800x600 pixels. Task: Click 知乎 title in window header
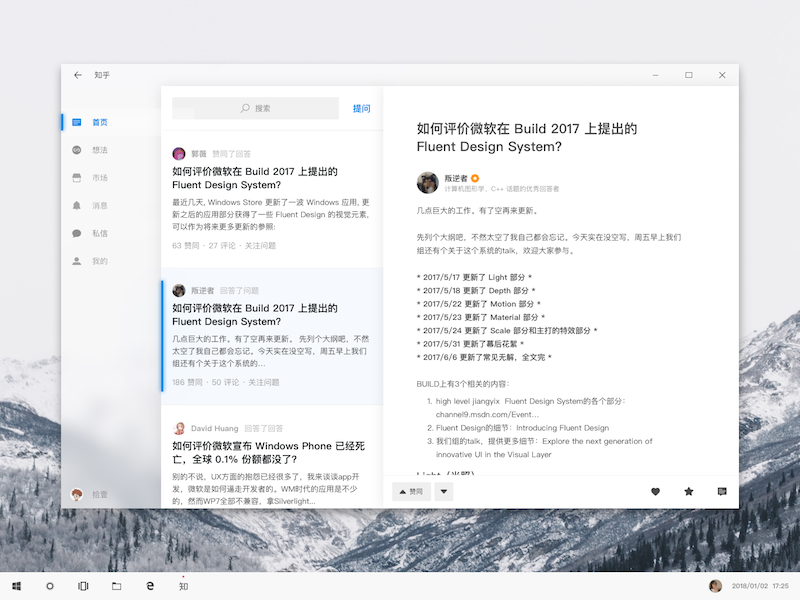[x=102, y=75]
